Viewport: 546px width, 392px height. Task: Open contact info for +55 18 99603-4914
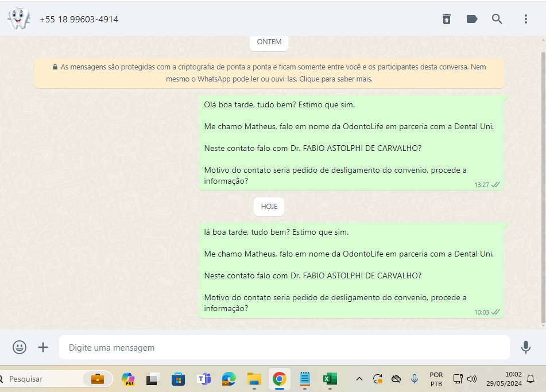coord(79,19)
